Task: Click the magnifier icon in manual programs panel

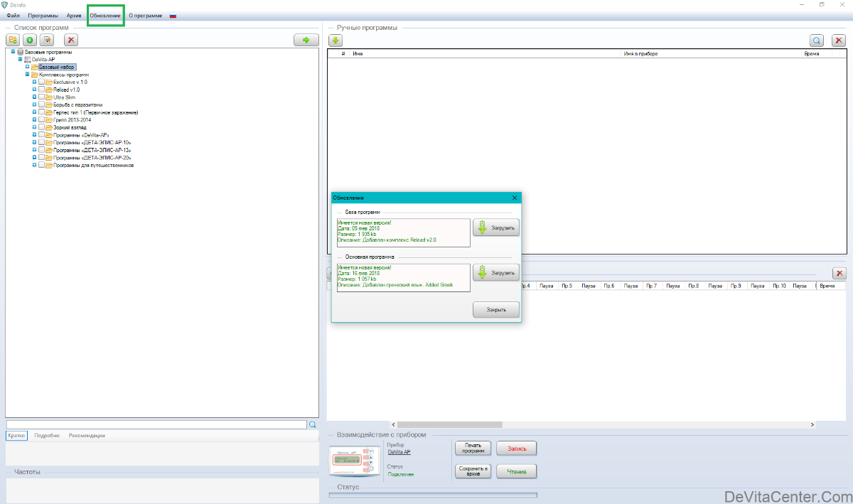Action: click(817, 41)
